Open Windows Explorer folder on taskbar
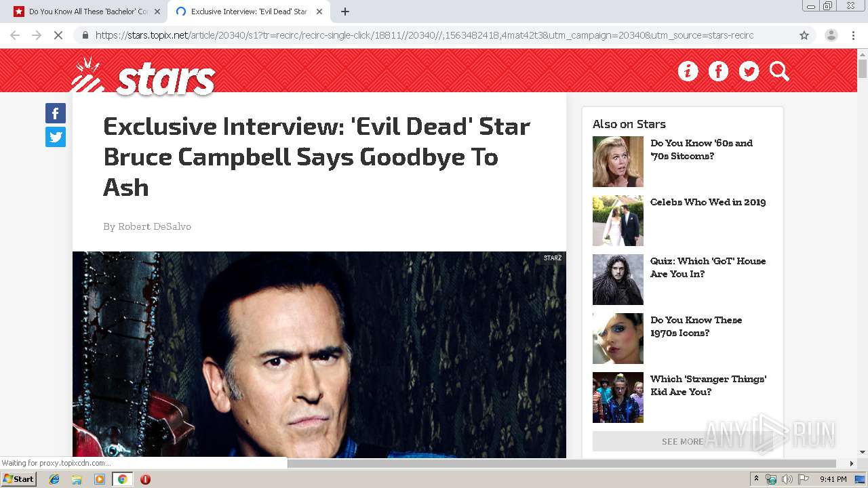868x488 pixels. click(77, 479)
